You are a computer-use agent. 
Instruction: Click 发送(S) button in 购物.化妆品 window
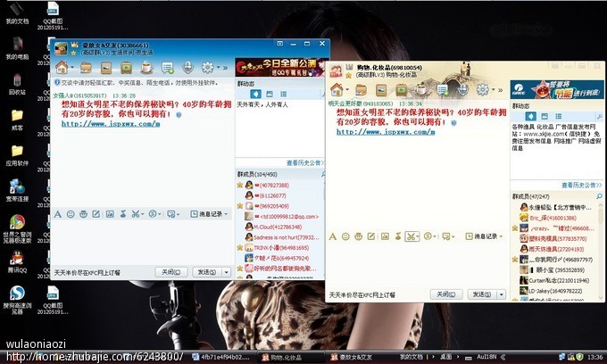482,294
